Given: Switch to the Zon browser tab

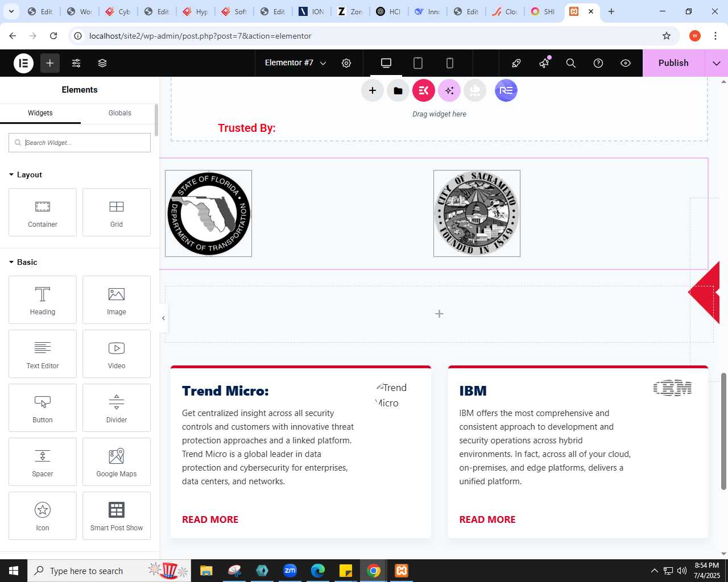Looking at the screenshot, I should [x=350, y=11].
